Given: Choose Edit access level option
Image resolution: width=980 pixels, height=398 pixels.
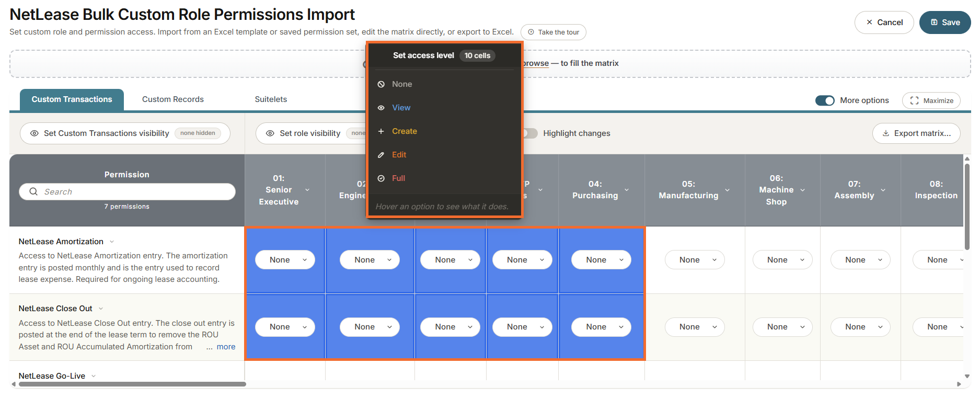Looking at the screenshot, I should 444,155.
